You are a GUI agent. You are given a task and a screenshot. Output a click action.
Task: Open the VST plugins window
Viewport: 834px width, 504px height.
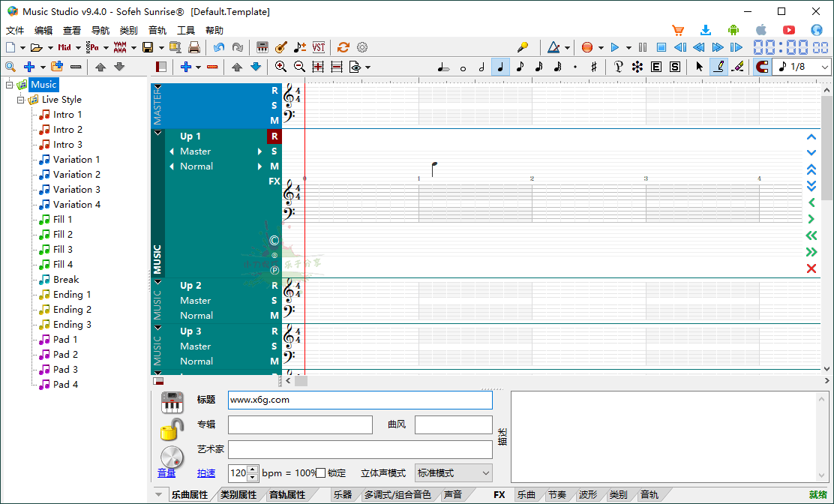click(317, 46)
